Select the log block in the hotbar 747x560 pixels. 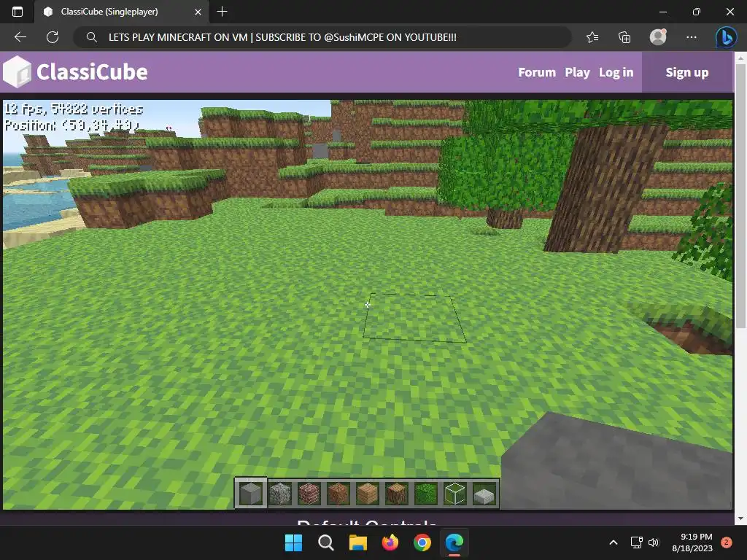coord(396,494)
